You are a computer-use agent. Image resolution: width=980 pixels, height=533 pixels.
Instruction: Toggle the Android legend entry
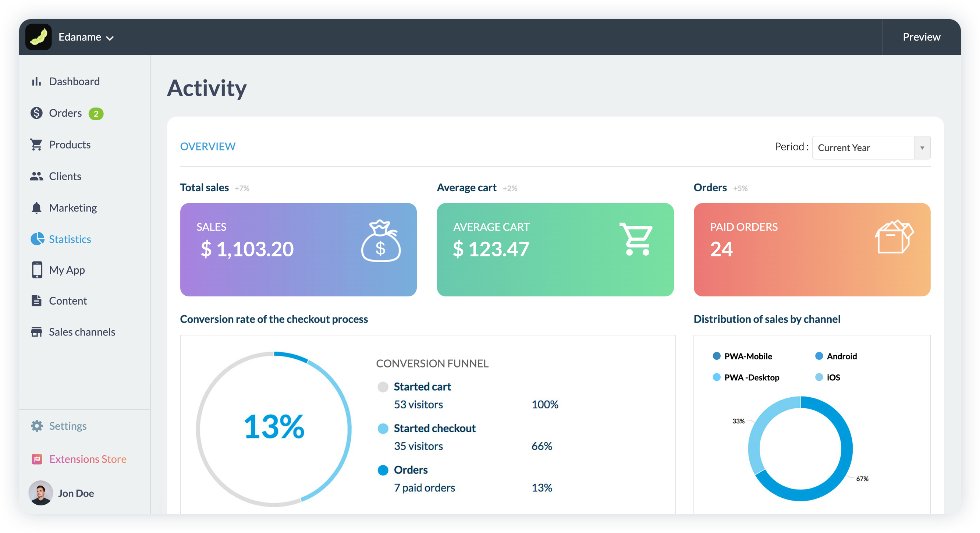(837, 356)
